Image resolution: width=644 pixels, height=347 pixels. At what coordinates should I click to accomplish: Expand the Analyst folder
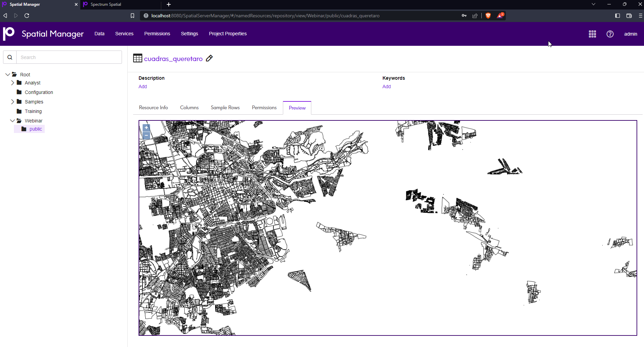[13, 82]
